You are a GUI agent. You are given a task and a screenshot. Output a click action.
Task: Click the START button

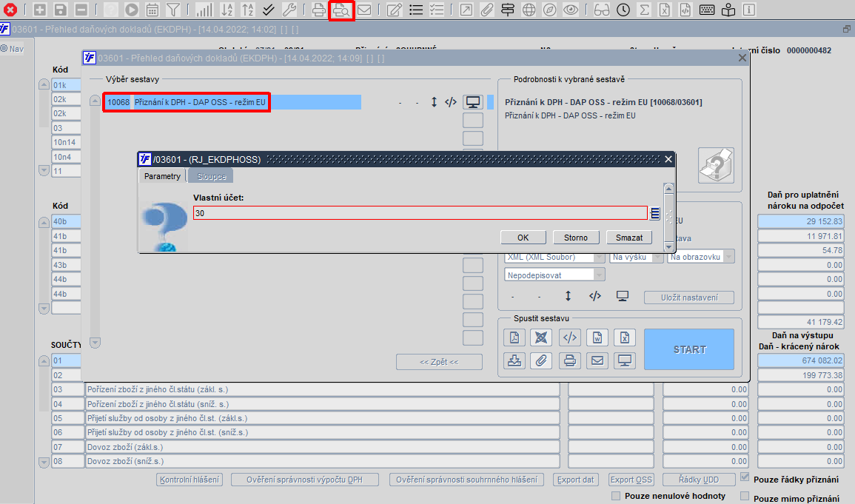(x=689, y=349)
